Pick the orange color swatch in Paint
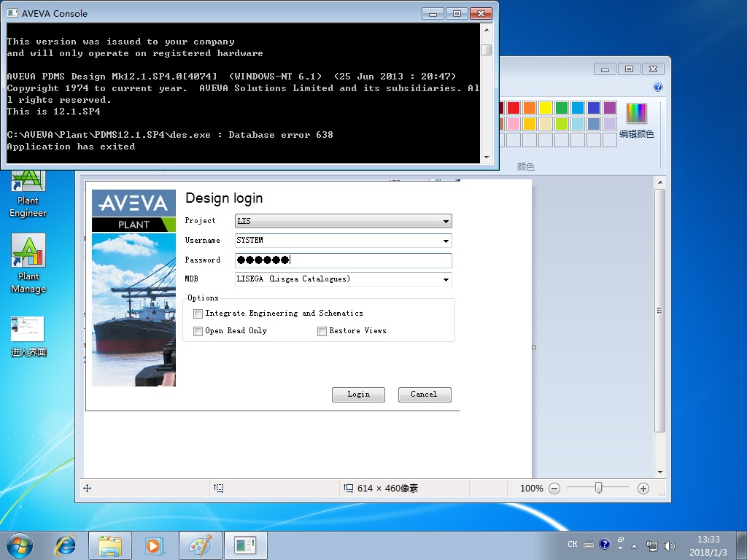Image resolution: width=747 pixels, height=560 pixels. tap(530, 108)
